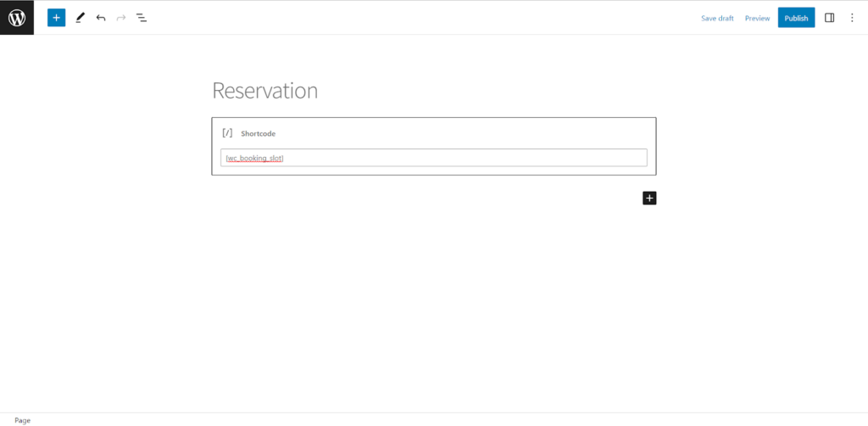
Task: Select the Page breadcrumb in the footer
Action: (x=23, y=420)
